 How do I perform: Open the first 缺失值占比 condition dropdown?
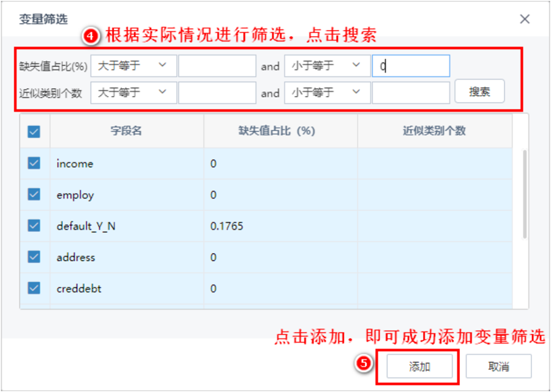click(133, 65)
